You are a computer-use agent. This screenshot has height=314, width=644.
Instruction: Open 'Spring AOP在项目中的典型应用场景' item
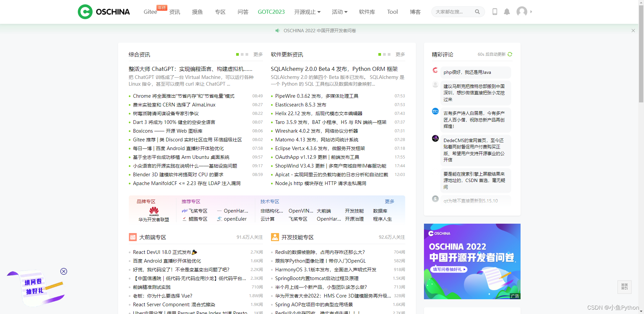[314, 305]
